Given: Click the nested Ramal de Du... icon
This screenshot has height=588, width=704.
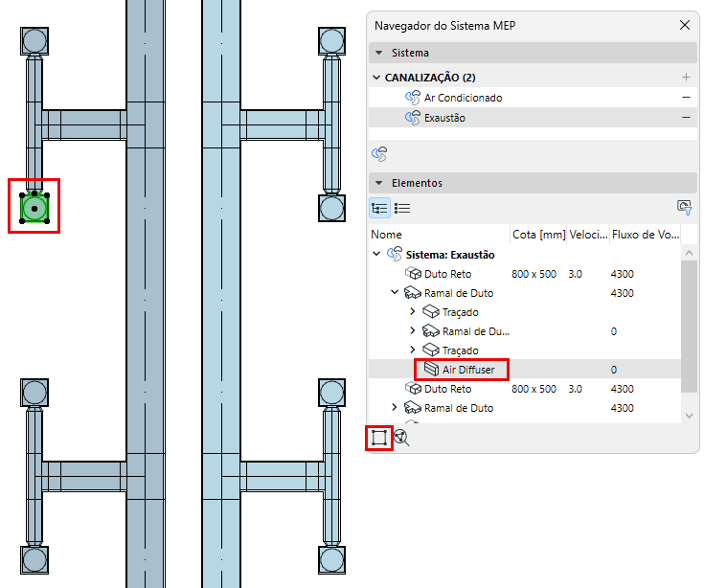Looking at the screenshot, I should (431, 330).
